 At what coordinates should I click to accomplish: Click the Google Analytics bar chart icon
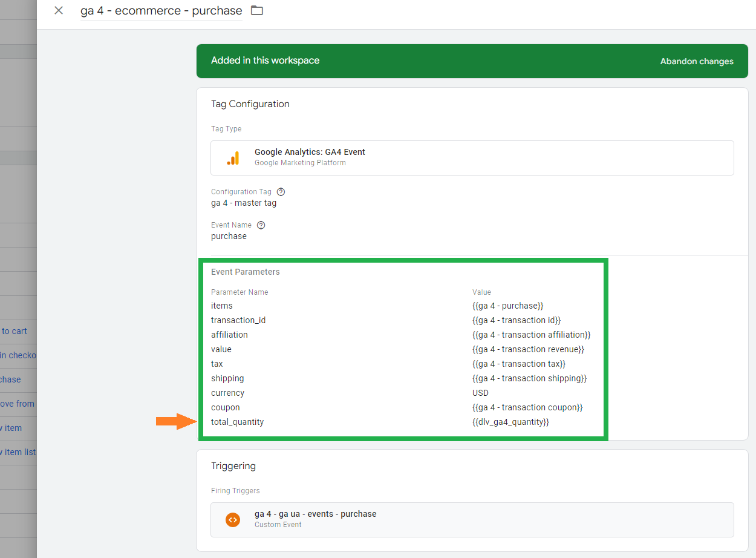(x=233, y=158)
